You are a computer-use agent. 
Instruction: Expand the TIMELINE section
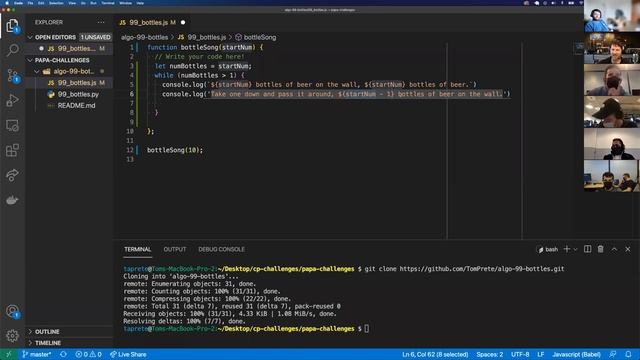click(47, 343)
